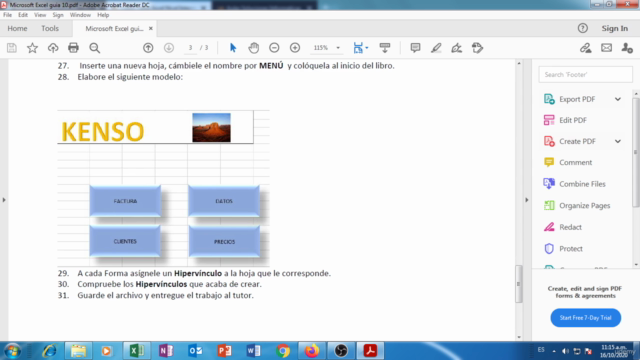Viewport: 640px width, 360px height.
Task: Open the Comment tool in side panel
Action: pos(568,162)
